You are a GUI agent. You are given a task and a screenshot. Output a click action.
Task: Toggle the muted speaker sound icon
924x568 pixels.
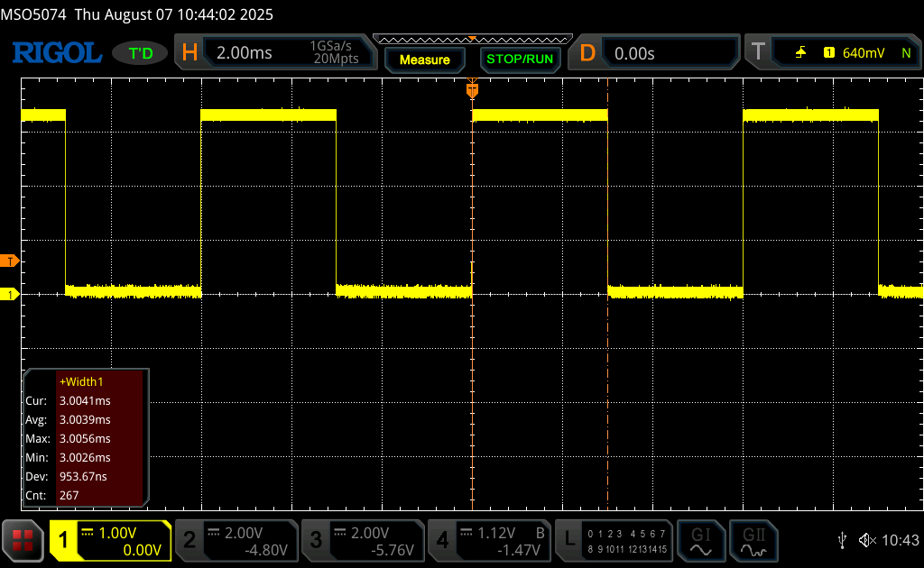[867, 540]
